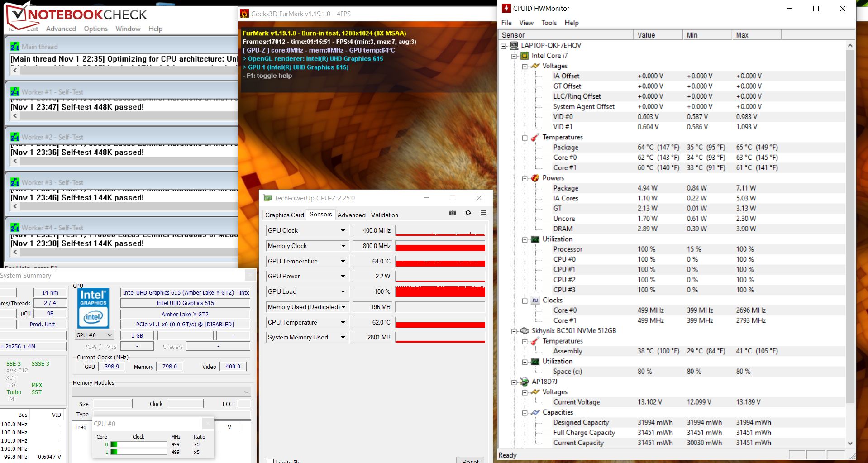
Task: Tick the Log to file checkbox in GPU-Z
Action: click(270, 461)
